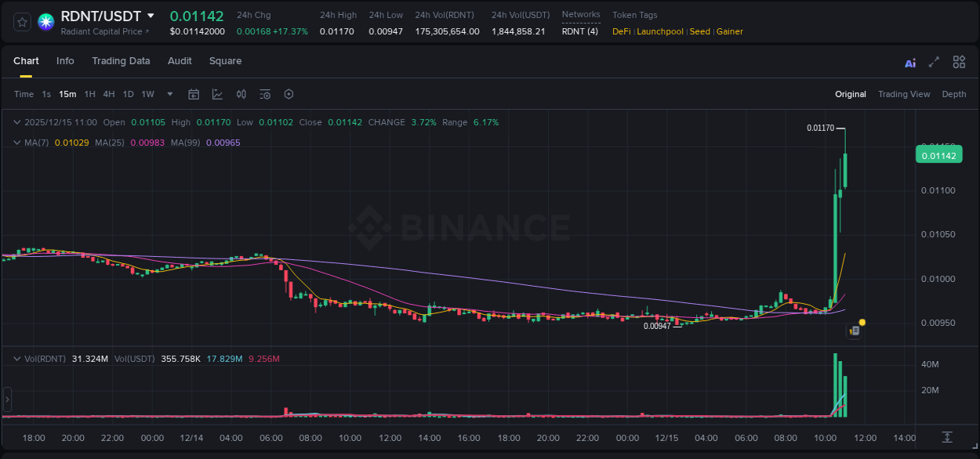Click the candlestick display settings icon
This screenshot has width=980, height=459.
[241, 94]
